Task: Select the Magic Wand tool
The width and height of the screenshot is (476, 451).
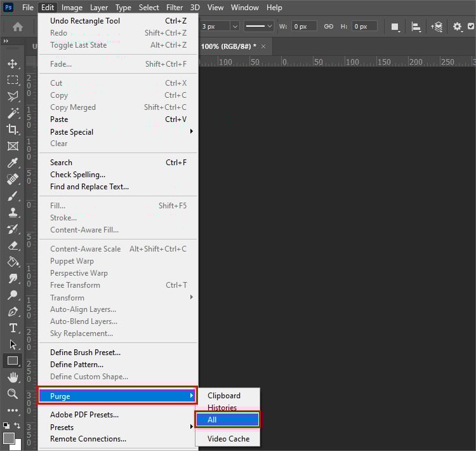Action: [13, 113]
